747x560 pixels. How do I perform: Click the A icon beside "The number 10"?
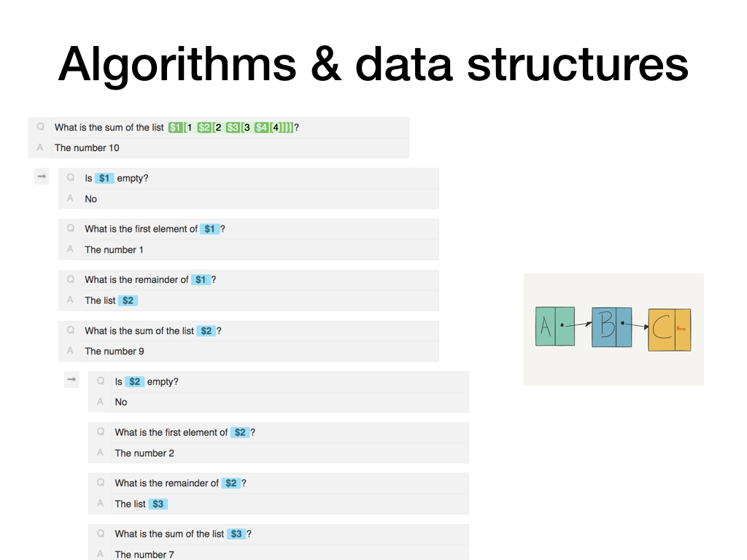41,147
